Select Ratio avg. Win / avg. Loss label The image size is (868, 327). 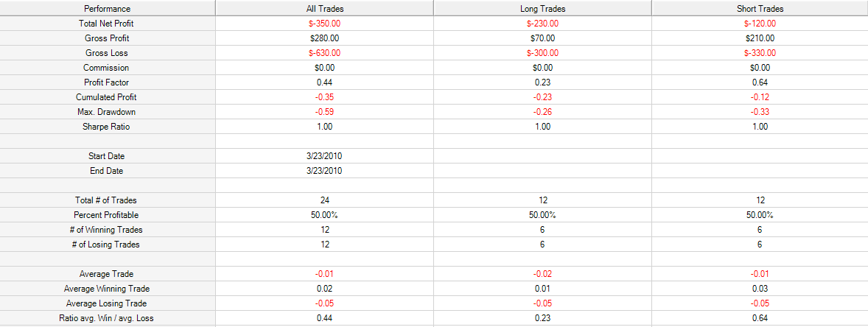click(106, 318)
